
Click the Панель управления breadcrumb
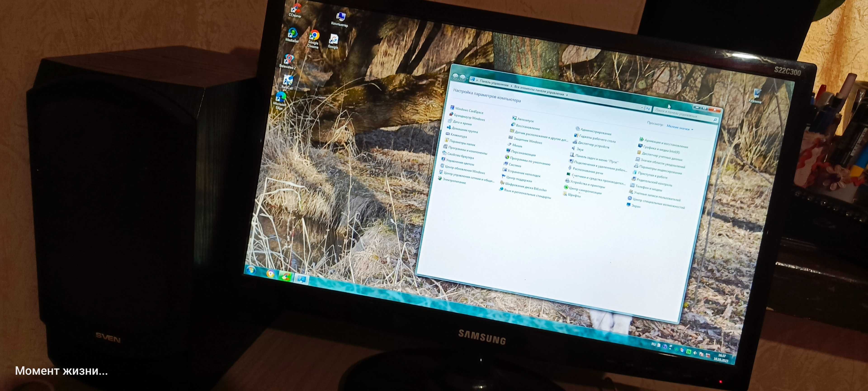point(494,83)
